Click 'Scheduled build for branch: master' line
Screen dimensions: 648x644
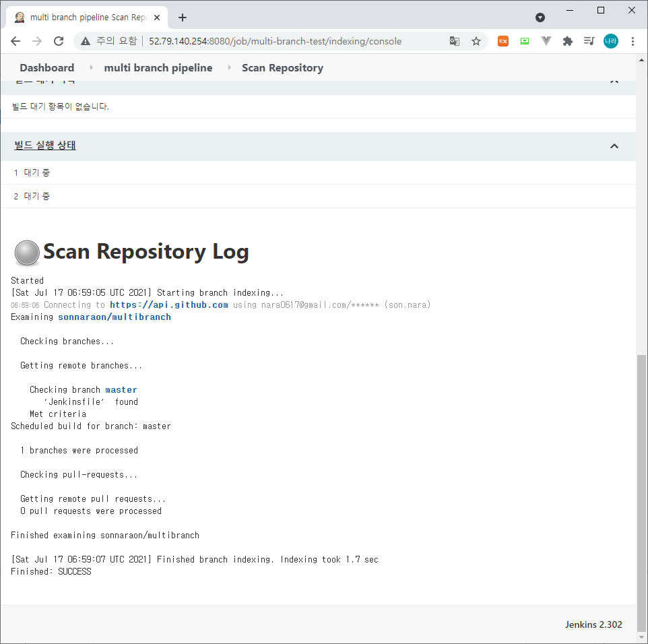pyautogui.click(x=90, y=426)
